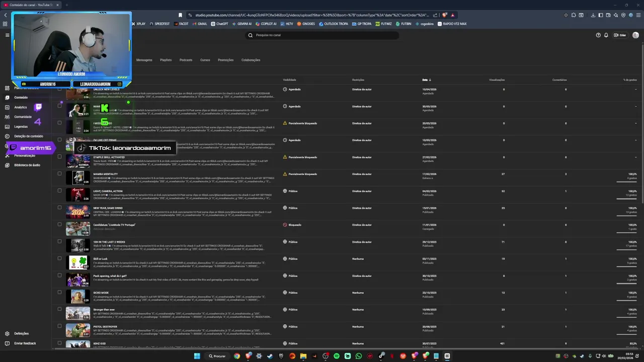The width and height of the screenshot is (644, 362).
Task: Focus the Pesquise no canal search field
Action: tap(322, 35)
